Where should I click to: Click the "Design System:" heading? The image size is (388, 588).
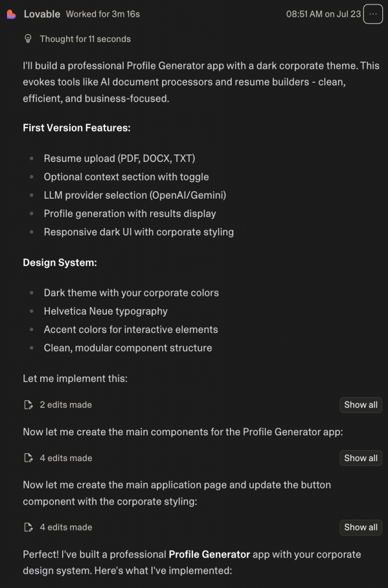click(x=60, y=262)
